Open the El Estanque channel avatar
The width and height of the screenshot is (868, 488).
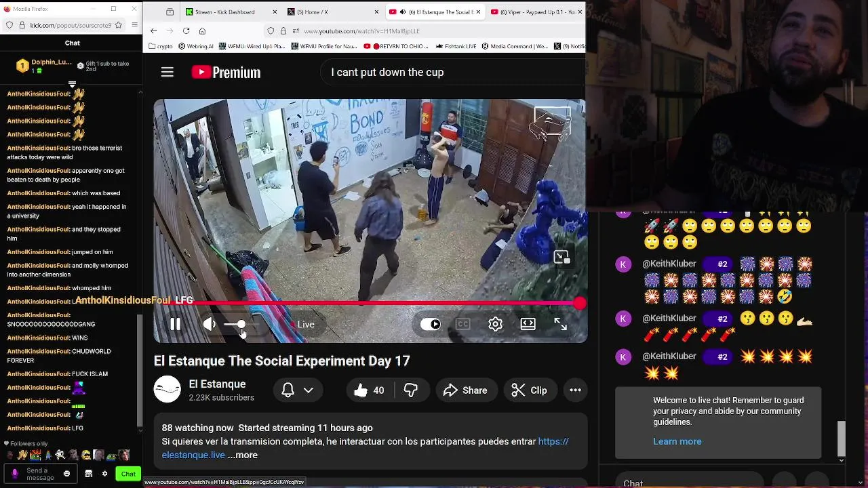click(167, 390)
